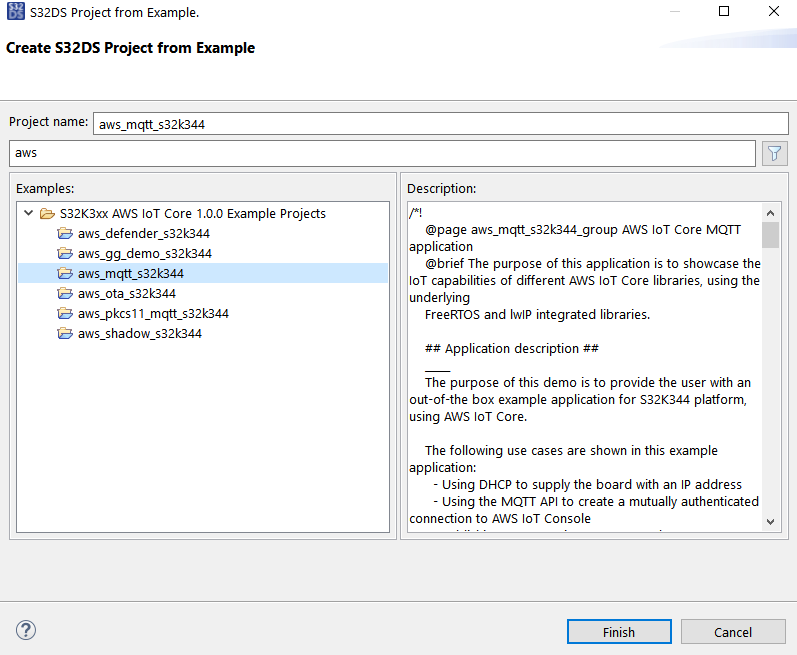The image size is (797, 655).
Task: Click the aws_gg_demo_s32k344 folder icon
Action: pyautogui.click(x=66, y=253)
